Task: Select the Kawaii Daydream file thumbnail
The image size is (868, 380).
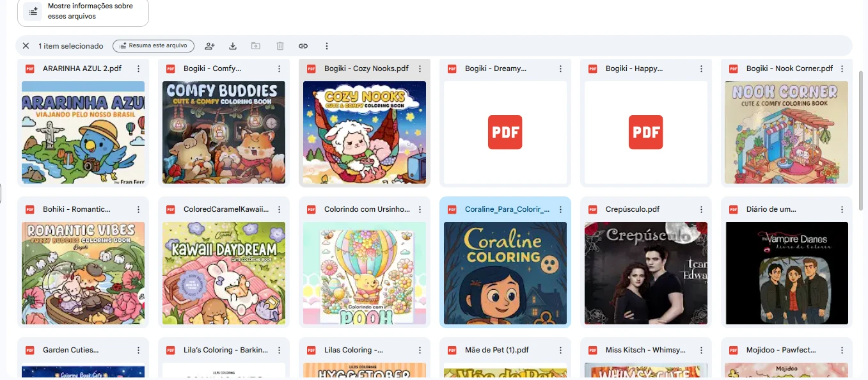Action: point(224,273)
